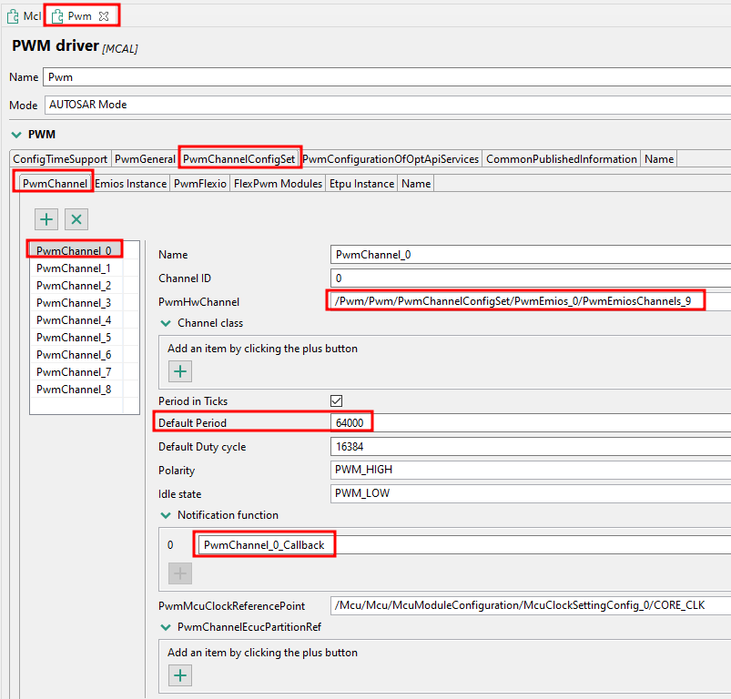Image resolution: width=731 pixels, height=699 pixels.
Task: Collapse the PwmChannelEcucPartitionRef section
Action: coord(166,627)
